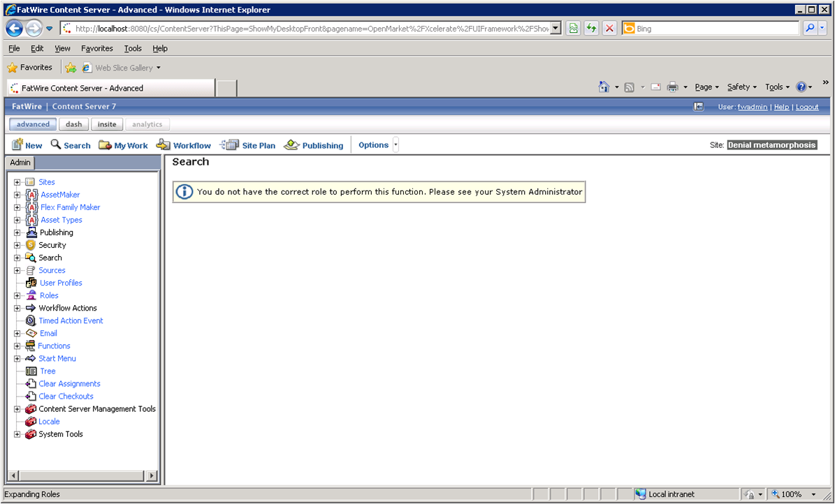
Task: Open the Options dropdown arrow
Action: tap(395, 144)
